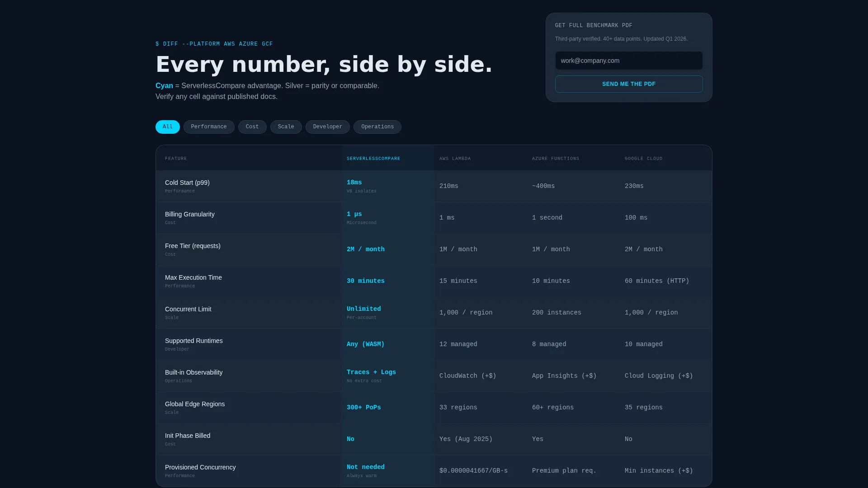Filter table by Developer

(x=328, y=127)
